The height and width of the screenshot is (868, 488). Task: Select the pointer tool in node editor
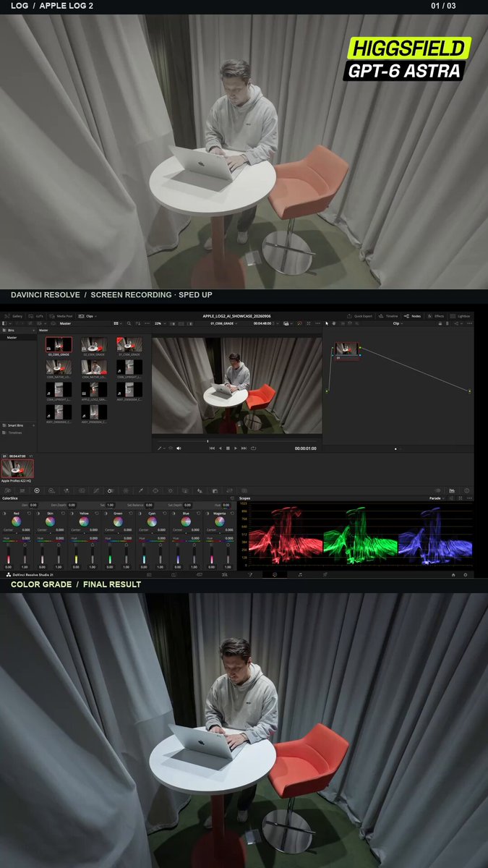(327, 323)
